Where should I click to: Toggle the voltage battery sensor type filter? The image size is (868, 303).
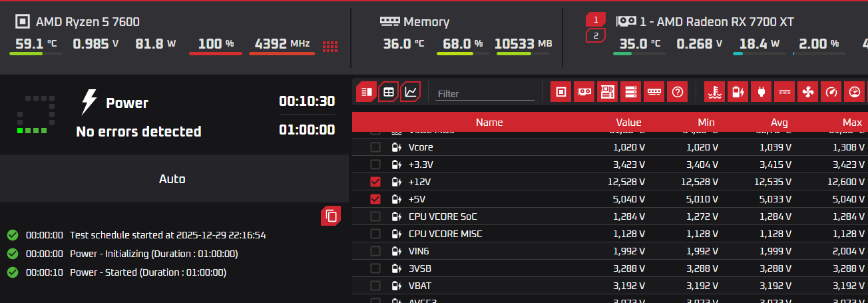coord(738,92)
